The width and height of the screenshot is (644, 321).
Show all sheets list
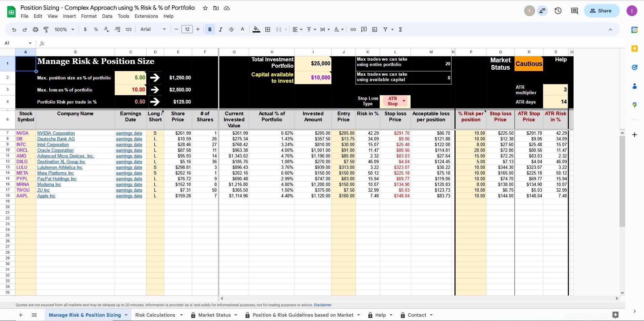pos(34,315)
